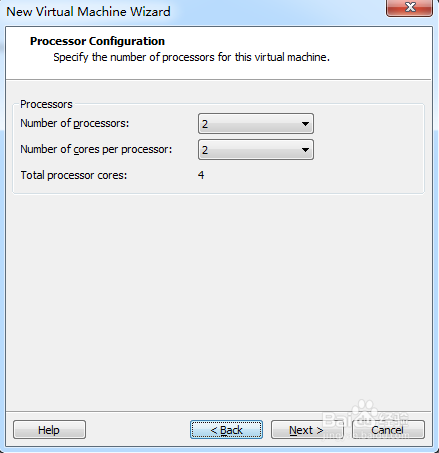Click the Processors group box title
The height and width of the screenshot is (453, 439).
click(46, 104)
